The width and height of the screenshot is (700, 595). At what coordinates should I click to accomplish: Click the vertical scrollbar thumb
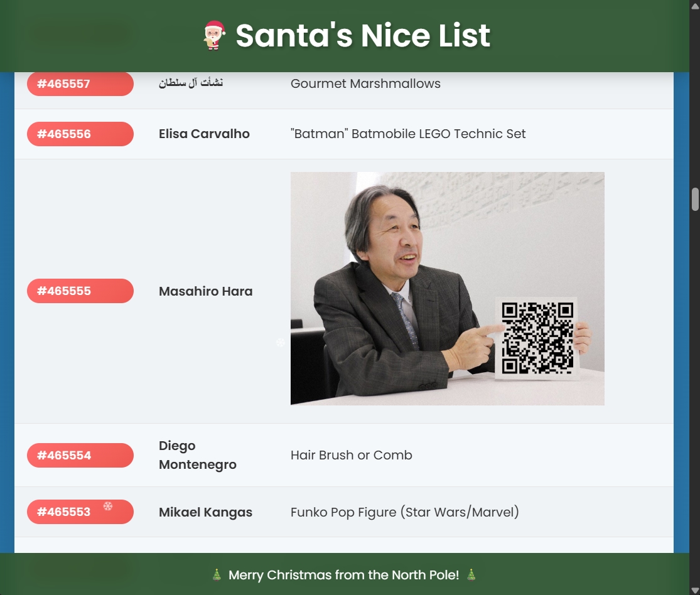[695, 199]
